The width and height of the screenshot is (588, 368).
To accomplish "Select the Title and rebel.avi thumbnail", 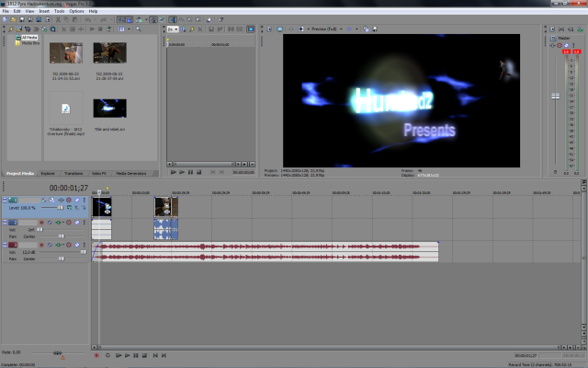I will (x=109, y=109).
